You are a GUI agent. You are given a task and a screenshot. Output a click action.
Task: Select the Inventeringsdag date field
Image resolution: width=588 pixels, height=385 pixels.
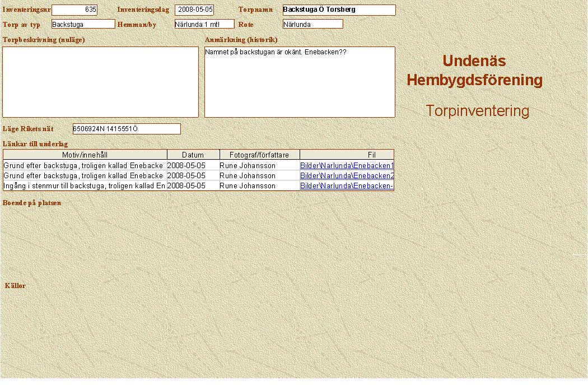pyautogui.click(x=194, y=10)
